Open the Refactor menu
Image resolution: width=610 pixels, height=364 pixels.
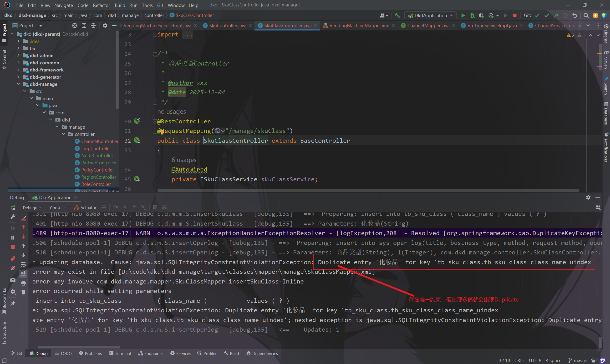(x=101, y=5)
